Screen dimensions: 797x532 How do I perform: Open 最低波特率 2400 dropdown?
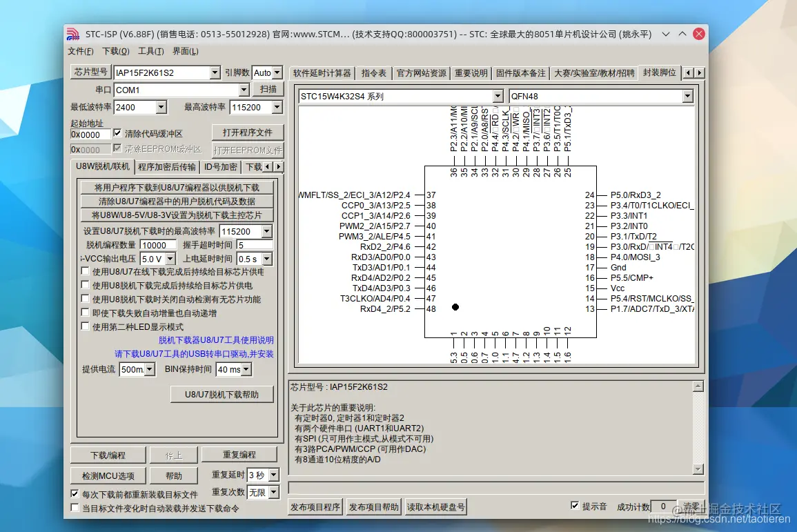[x=161, y=107]
